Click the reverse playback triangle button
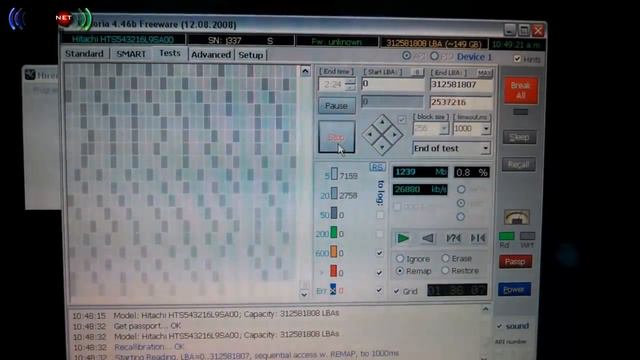This screenshot has height=360, width=640. coord(428,238)
